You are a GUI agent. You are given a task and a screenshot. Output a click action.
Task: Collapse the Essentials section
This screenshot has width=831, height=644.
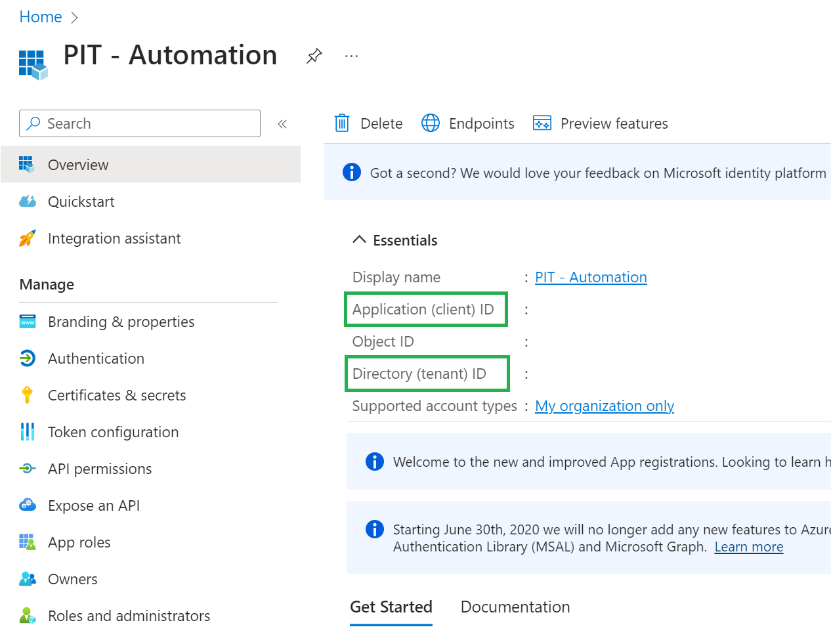coord(394,240)
